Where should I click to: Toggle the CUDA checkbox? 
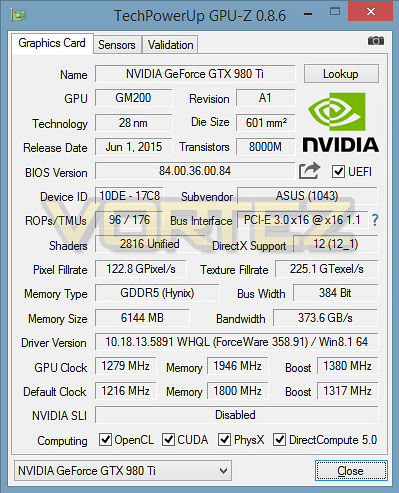[168, 440]
